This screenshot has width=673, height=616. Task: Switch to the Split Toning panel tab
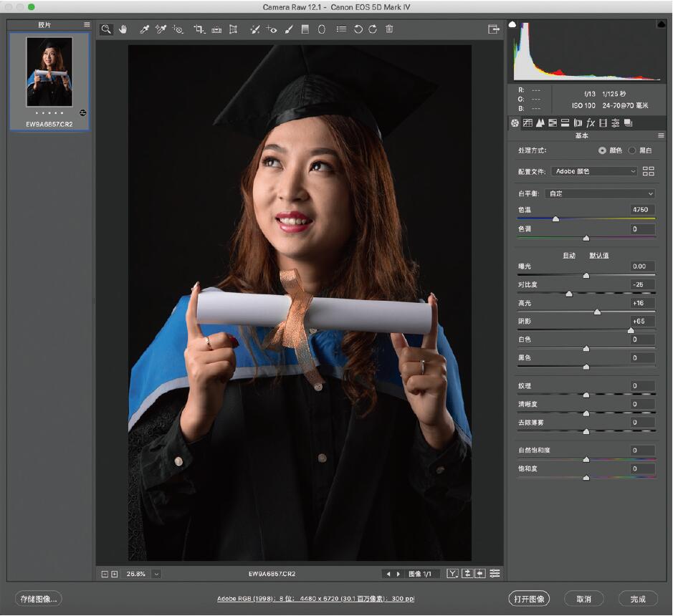(565, 123)
